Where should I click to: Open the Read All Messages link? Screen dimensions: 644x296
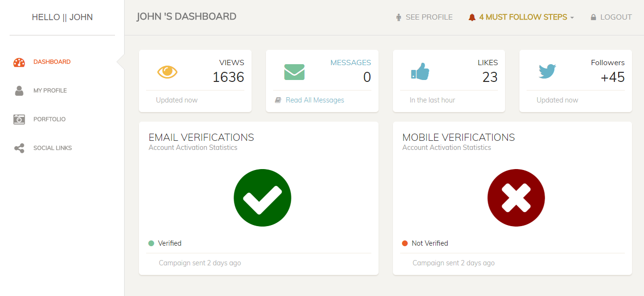[315, 100]
